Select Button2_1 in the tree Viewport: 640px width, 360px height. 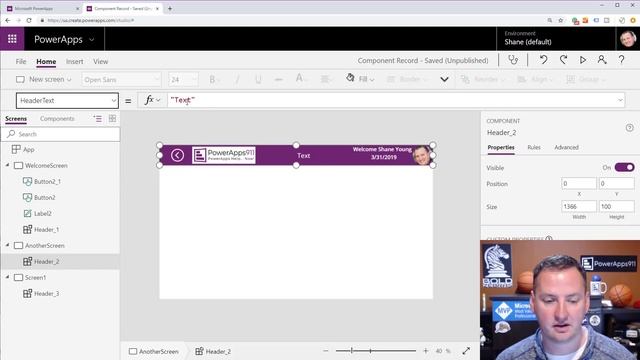click(47, 181)
